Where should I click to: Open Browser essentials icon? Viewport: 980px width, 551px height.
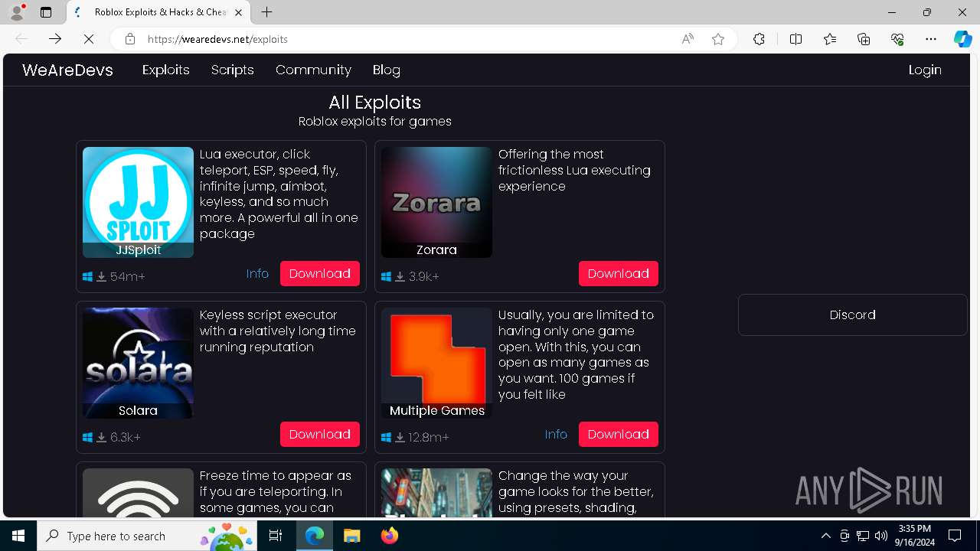897,39
